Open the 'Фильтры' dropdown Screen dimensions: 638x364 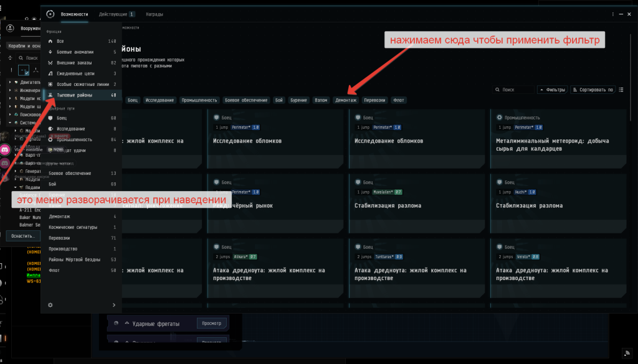point(552,90)
